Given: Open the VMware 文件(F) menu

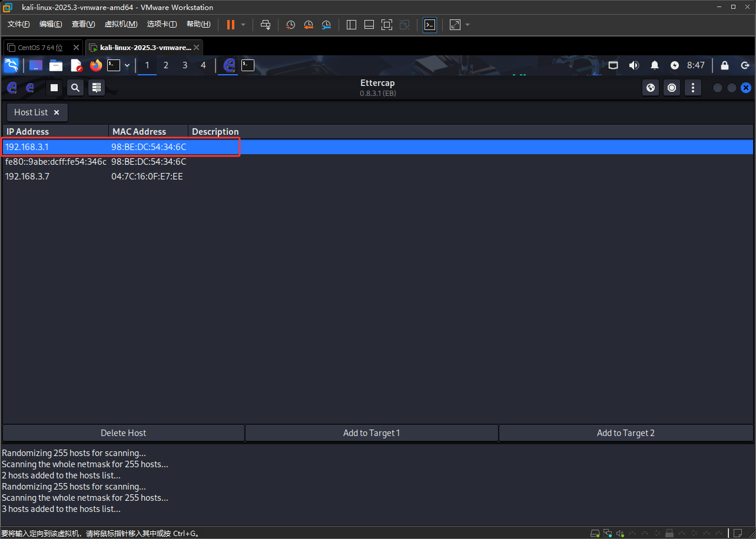Looking at the screenshot, I should click(19, 24).
